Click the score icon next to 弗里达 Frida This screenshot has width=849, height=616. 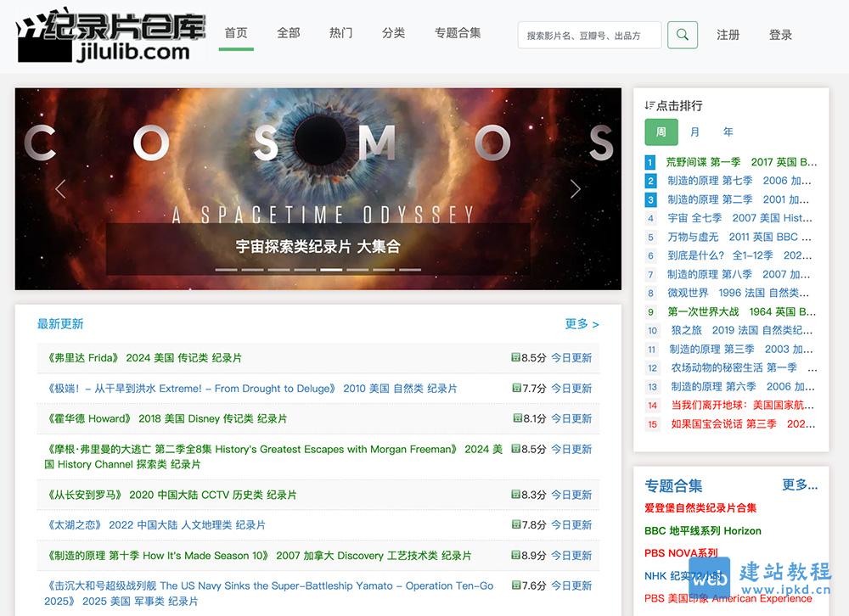[x=516, y=358]
